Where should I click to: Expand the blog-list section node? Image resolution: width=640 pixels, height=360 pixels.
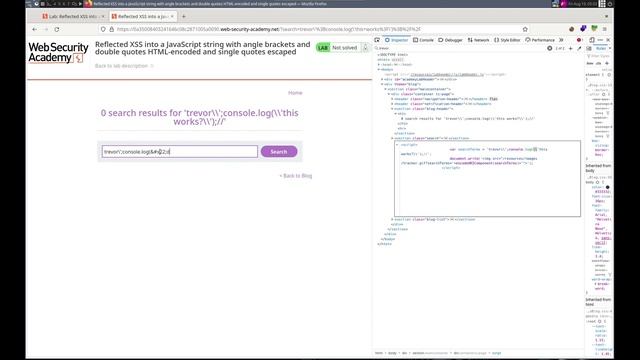392,219
